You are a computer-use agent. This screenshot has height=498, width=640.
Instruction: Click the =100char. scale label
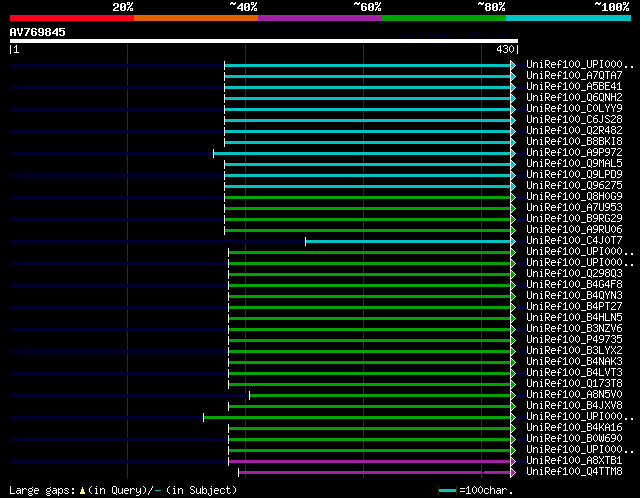486,490
